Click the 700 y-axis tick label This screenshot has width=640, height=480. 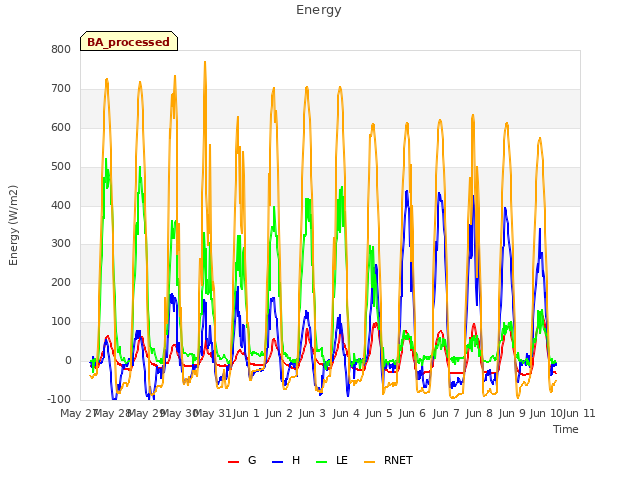pos(61,89)
